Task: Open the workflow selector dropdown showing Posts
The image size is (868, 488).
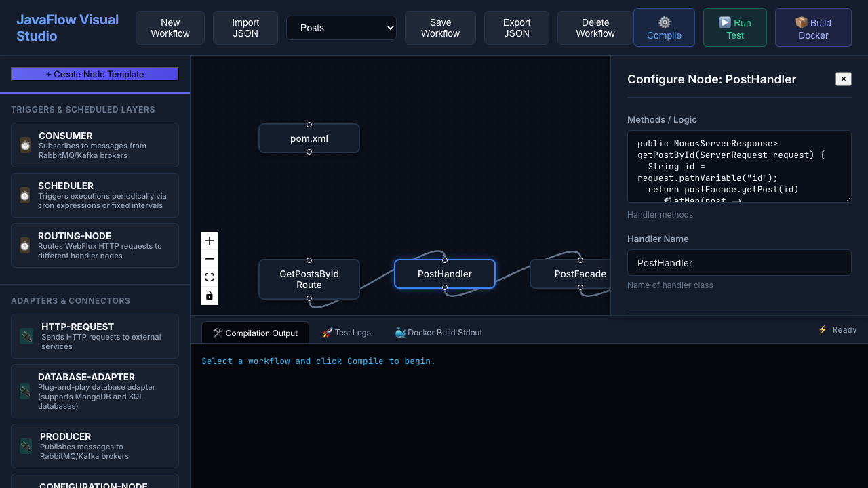Action: coord(341,28)
